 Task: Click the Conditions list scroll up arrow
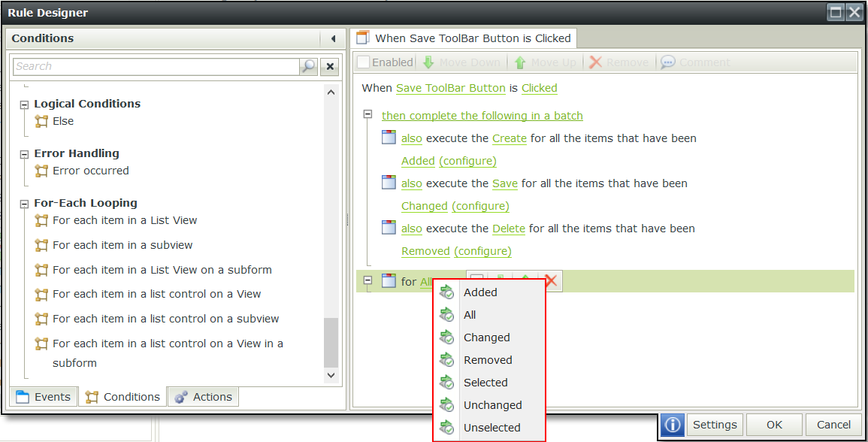tap(331, 92)
